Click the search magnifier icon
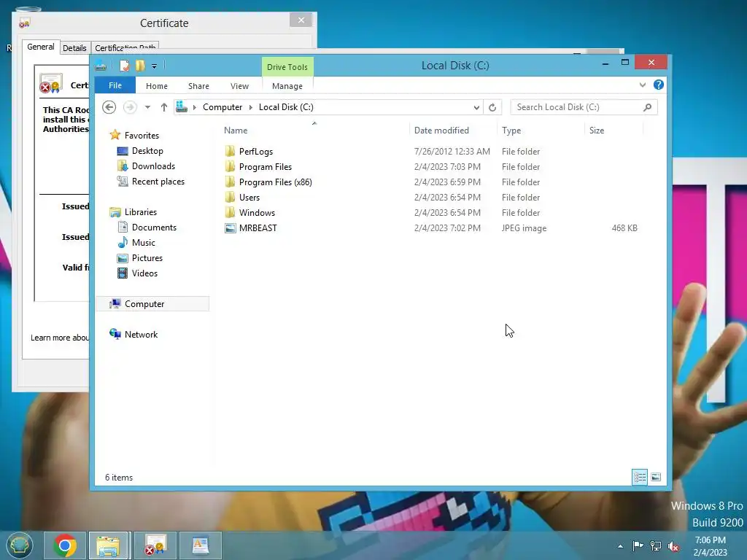 tap(648, 107)
